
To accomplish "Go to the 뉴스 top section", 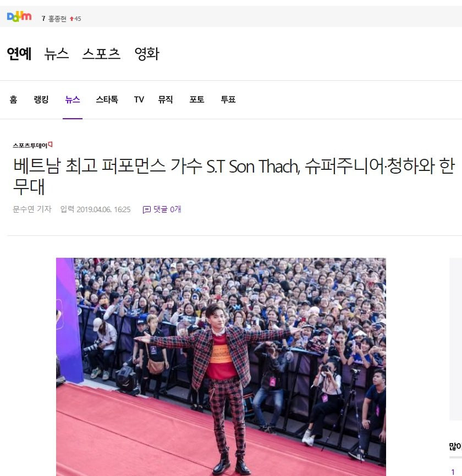I will [57, 54].
